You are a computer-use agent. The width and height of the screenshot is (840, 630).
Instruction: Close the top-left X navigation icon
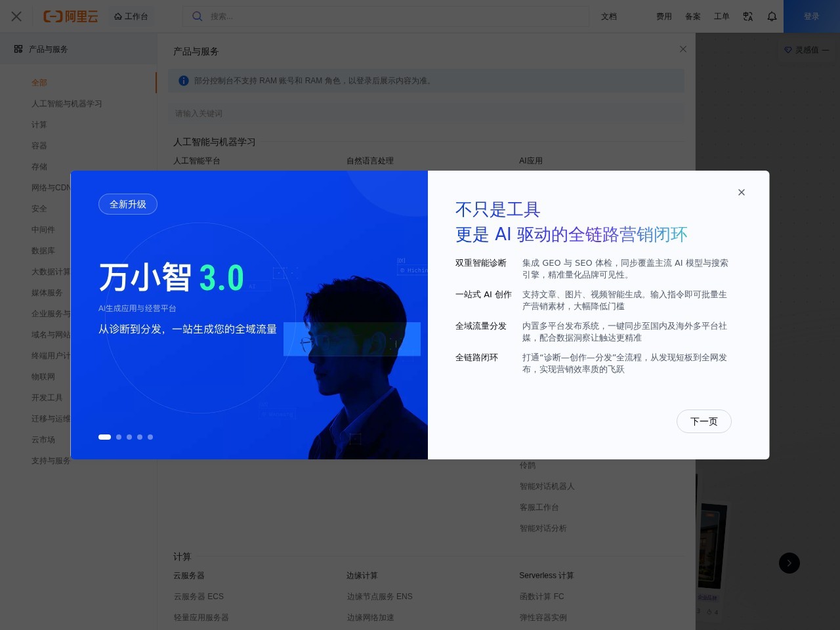coord(16,16)
